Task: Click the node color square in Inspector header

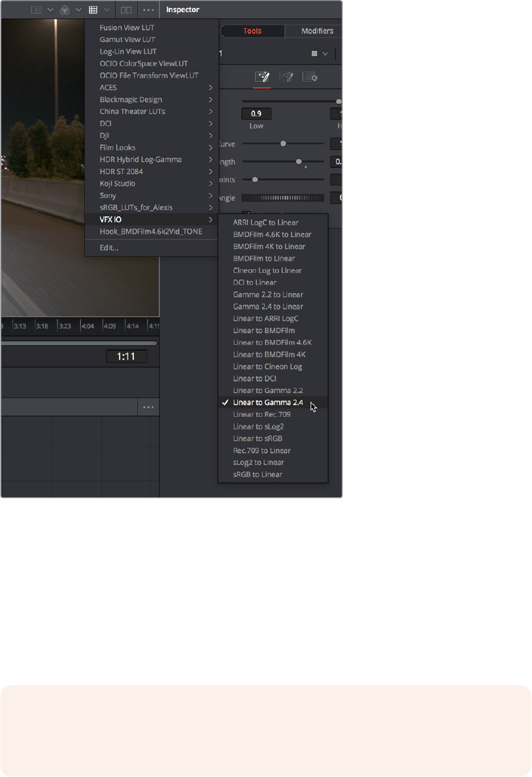Action: coord(314,54)
